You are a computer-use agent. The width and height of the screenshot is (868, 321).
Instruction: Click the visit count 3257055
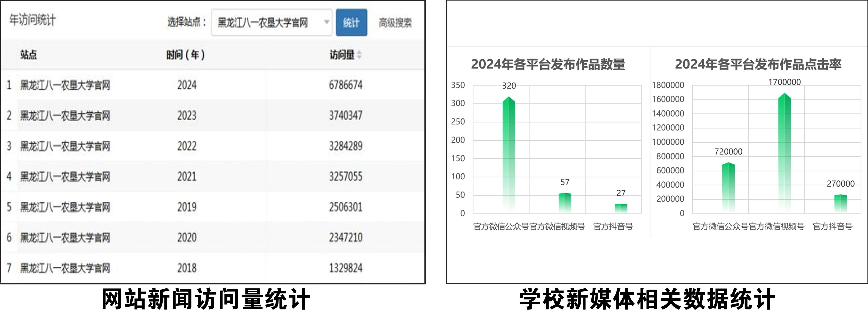pyautogui.click(x=346, y=176)
